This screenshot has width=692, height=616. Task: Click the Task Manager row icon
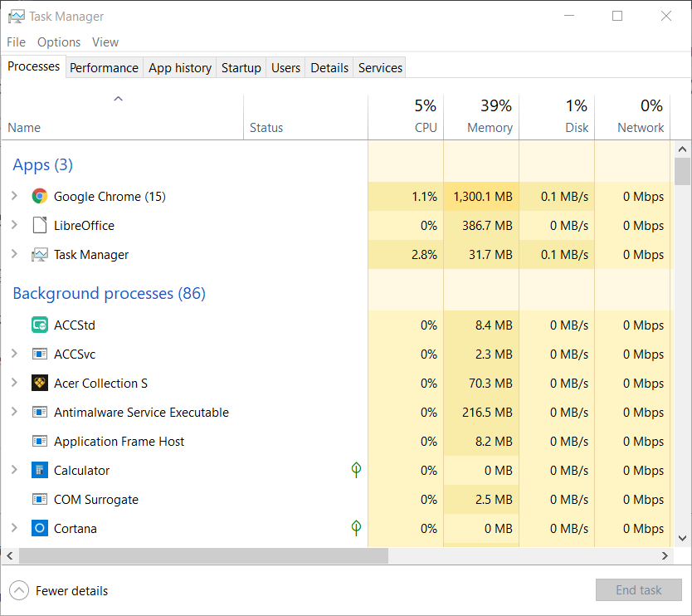click(40, 255)
